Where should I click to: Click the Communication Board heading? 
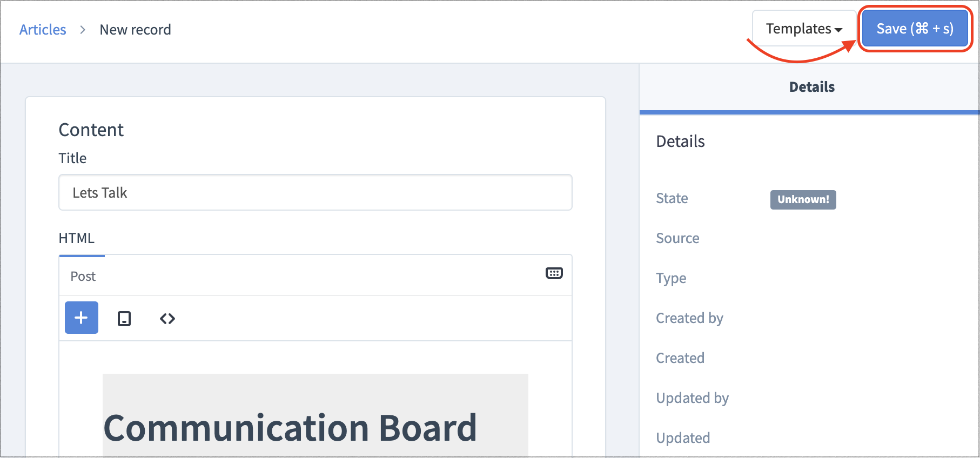coord(291,427)
